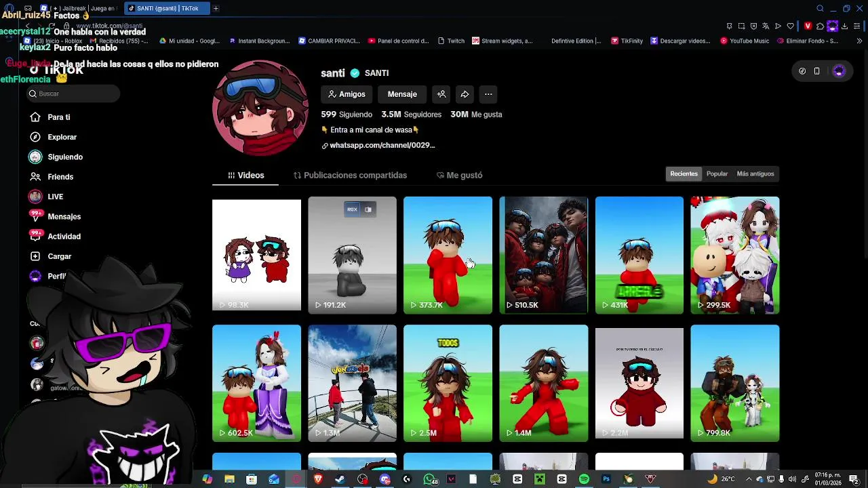
Task: Click the 599 Siguiendo count
Action: (x=347, y=115)
